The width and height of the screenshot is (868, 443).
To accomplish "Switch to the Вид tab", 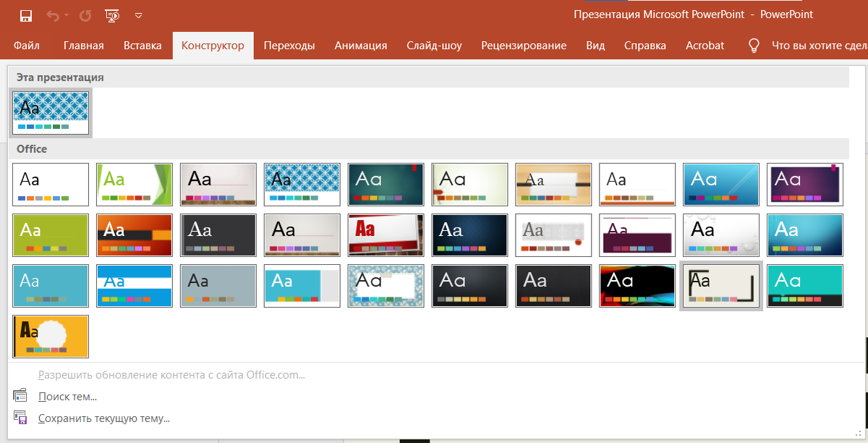I will (x=595, y=46).
